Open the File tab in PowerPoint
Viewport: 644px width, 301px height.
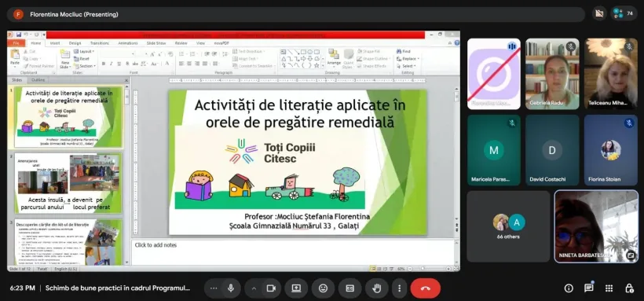point(16,42)
